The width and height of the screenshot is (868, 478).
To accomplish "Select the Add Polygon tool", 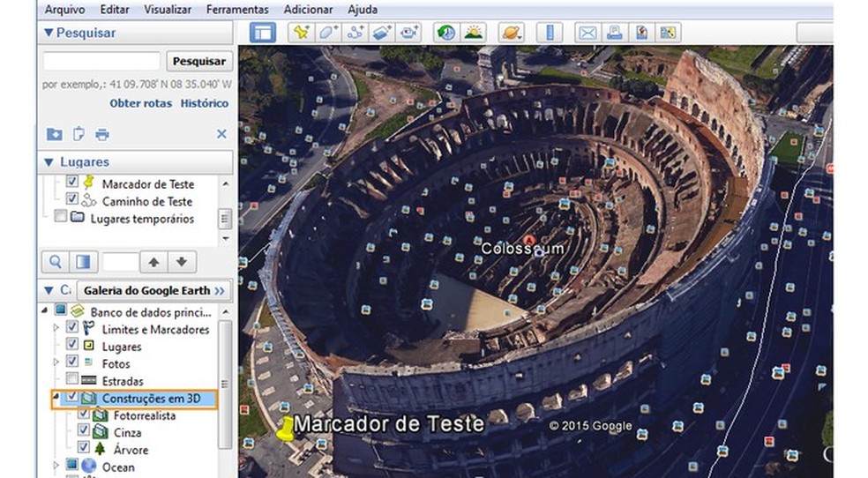I will 328,33.
